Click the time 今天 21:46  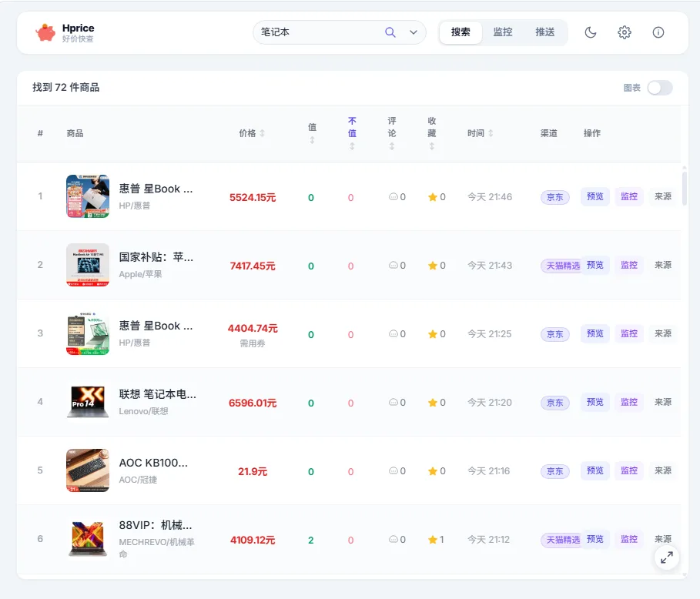click(x=489, y=197)
